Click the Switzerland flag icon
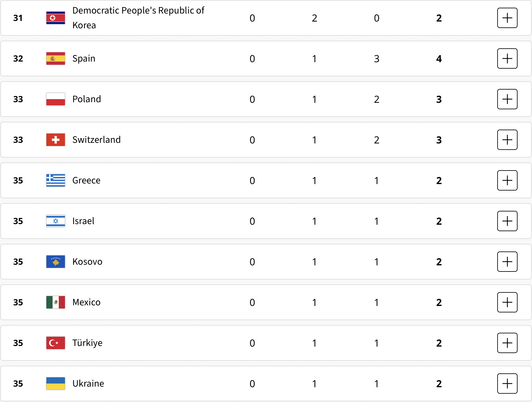Image resolution: width=532 pixels, height=402 pixels. coord(56,140)
